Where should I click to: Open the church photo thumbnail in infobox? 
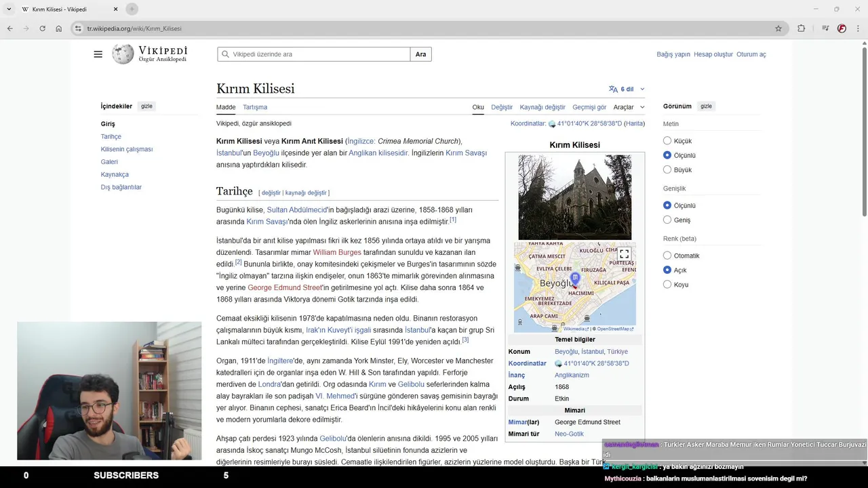click(x=575, y=197)
